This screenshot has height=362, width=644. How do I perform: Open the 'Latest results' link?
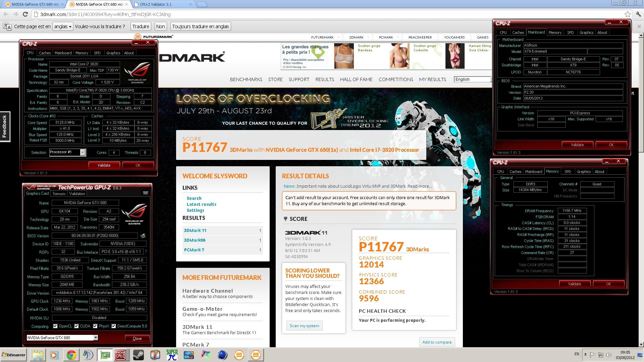[x=201, y=204]
